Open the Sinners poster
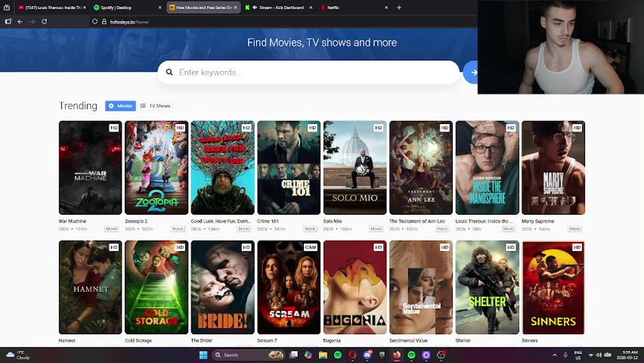The height and width of the screenshot is (363, 644). (553, 287)
